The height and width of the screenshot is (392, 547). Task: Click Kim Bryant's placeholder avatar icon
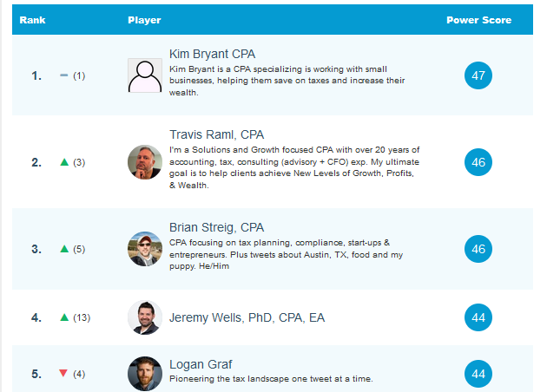coord(144,75)
